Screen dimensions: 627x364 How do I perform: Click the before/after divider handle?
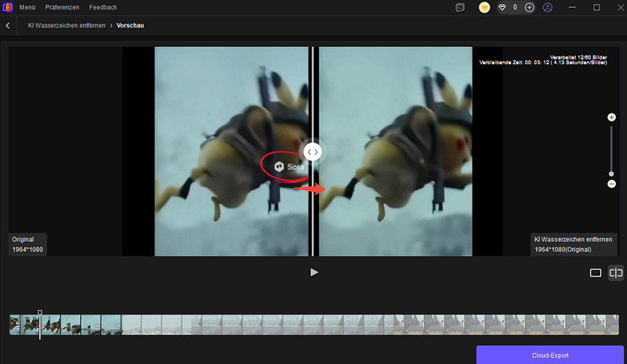point(312,152)
